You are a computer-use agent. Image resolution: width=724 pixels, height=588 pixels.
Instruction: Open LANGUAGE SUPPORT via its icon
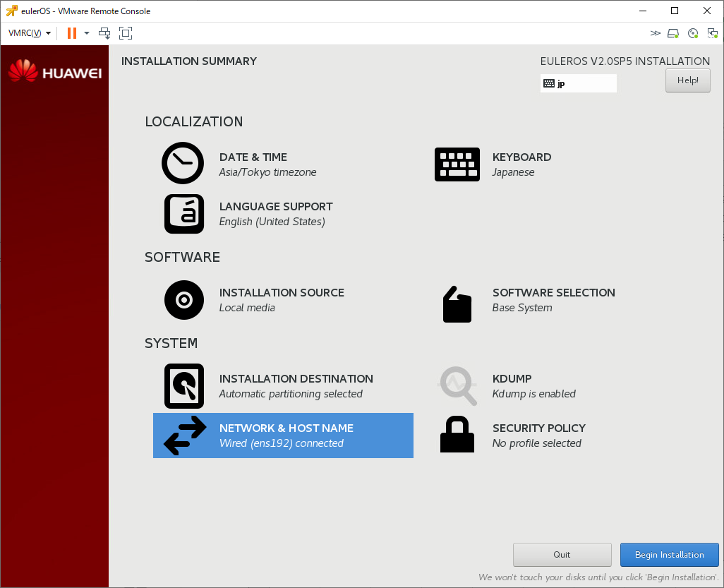(x=183, y=213)
